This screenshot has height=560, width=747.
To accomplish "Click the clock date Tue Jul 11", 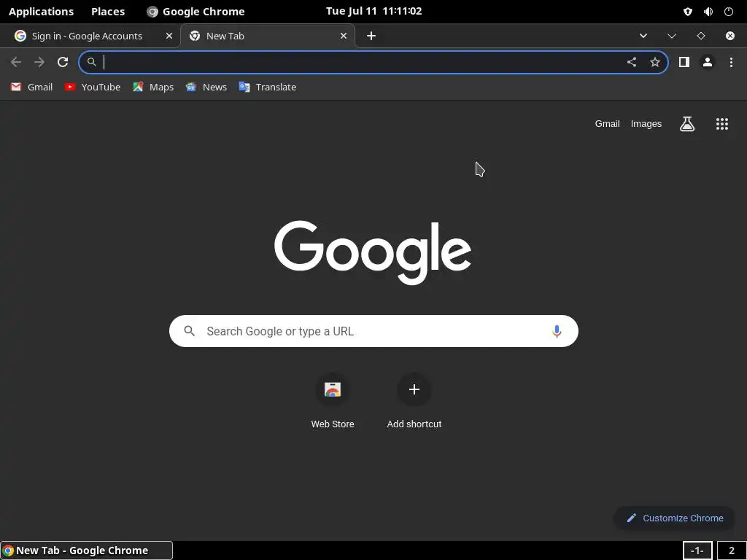I will point(374,11).
